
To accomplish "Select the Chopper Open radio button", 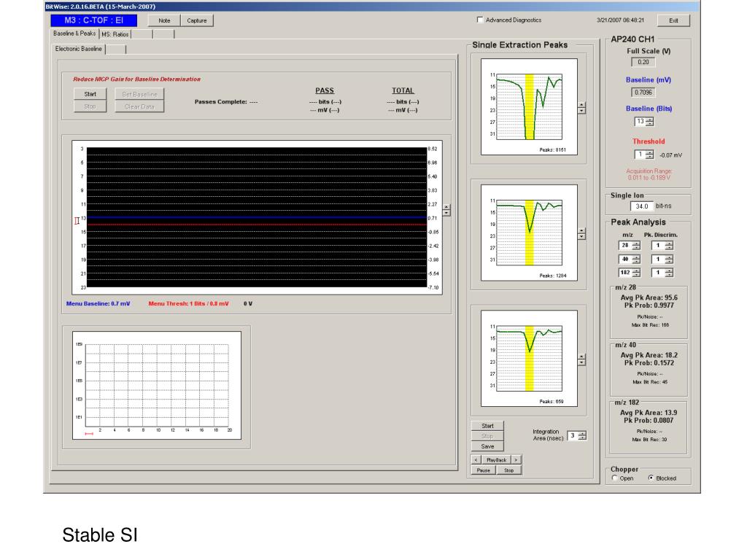I will tap(614, 478).
